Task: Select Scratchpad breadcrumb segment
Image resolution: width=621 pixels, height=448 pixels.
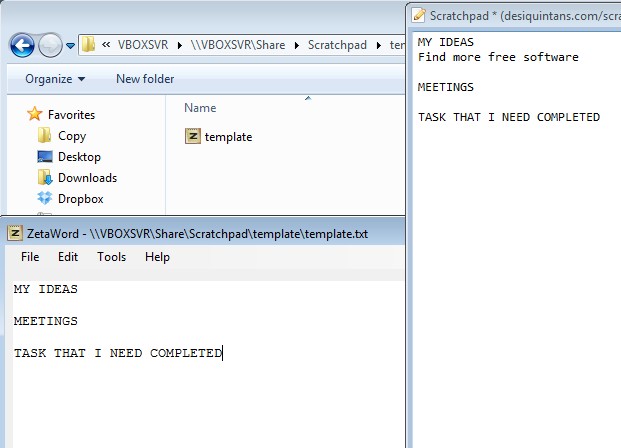Action: pos(337,45)
